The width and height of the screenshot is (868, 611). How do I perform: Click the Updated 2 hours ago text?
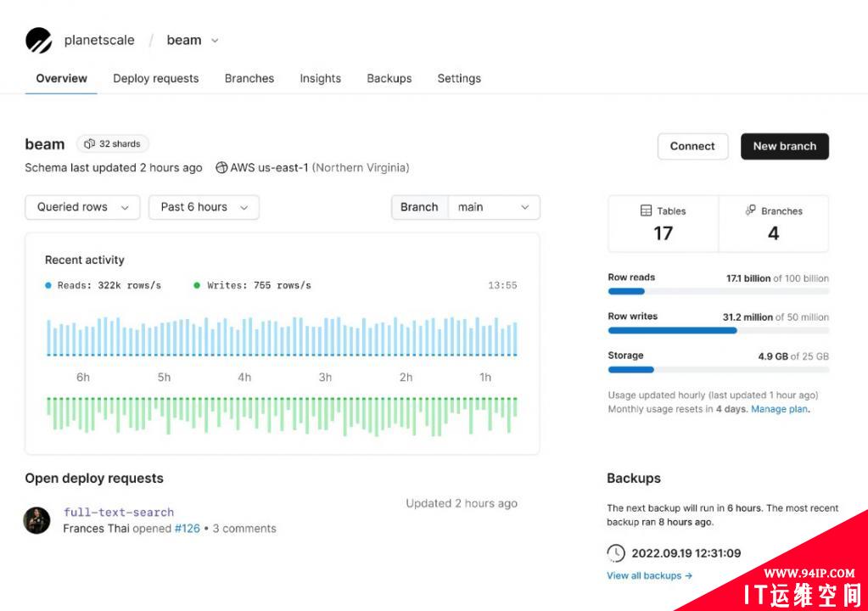coord(462,503)
